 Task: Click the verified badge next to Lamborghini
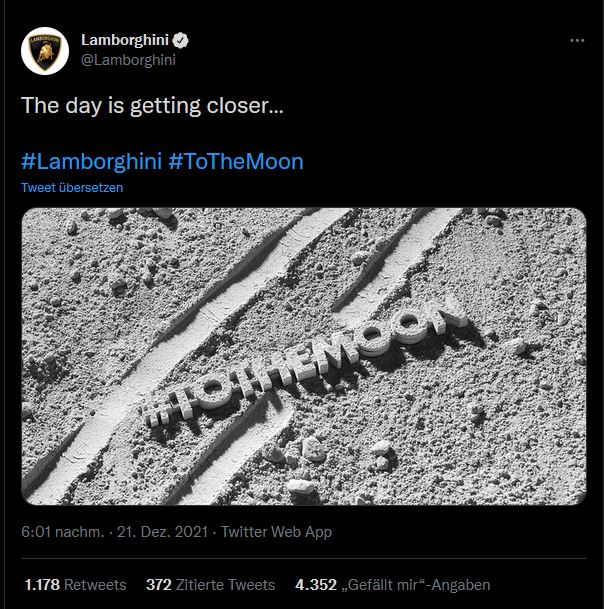(x=182, y=40)
